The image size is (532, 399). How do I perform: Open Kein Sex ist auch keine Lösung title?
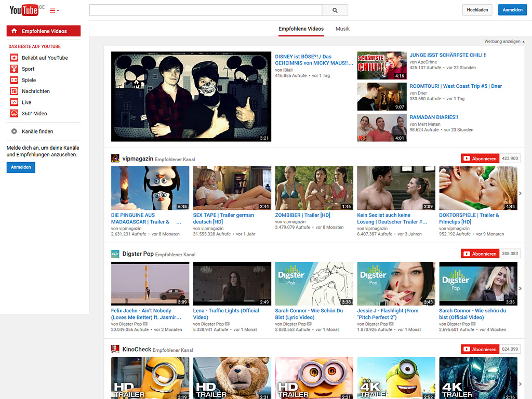click(x=392, y=219)
